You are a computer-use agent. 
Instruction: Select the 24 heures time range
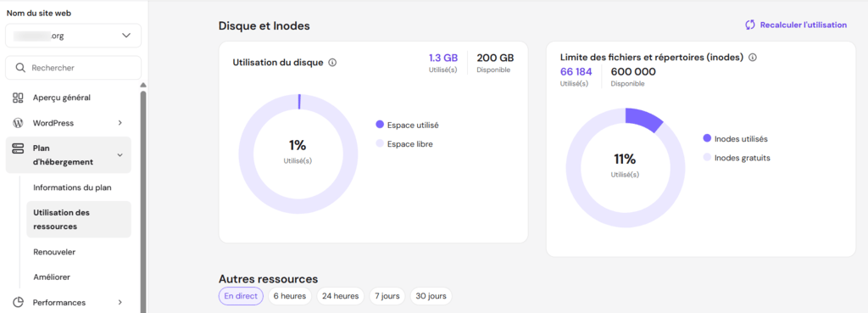click(x=341, y=296)
